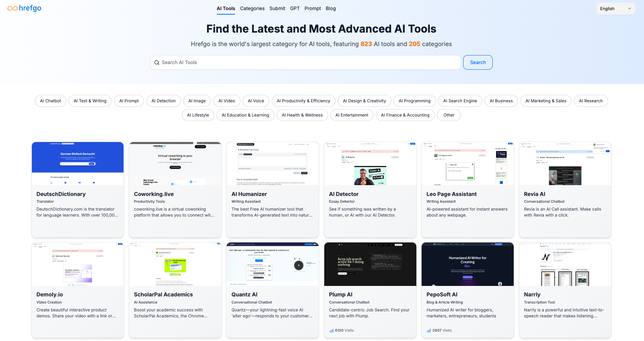Choose AI Health & Wellness category
This screenshot has height=341, width=644.
(x=302, y=115)
